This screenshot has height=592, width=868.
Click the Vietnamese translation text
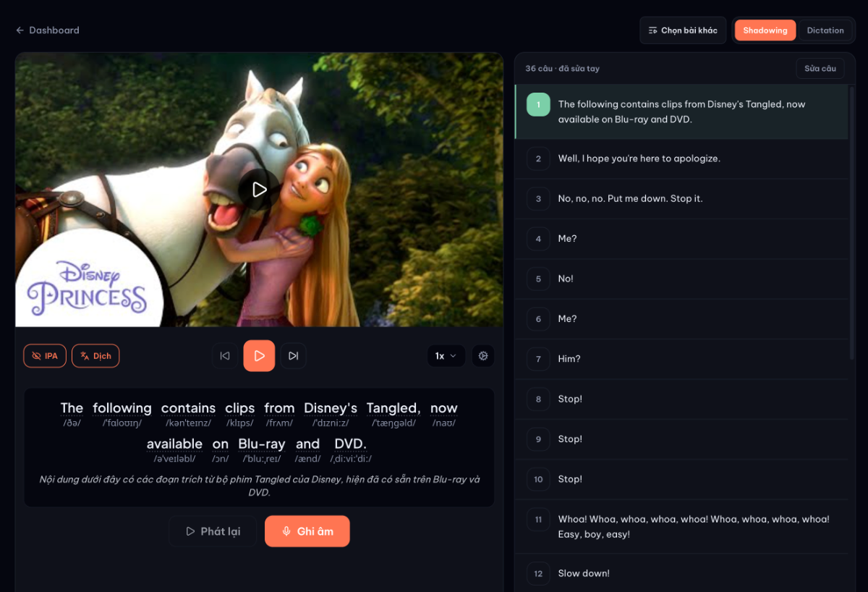[259, 486]
